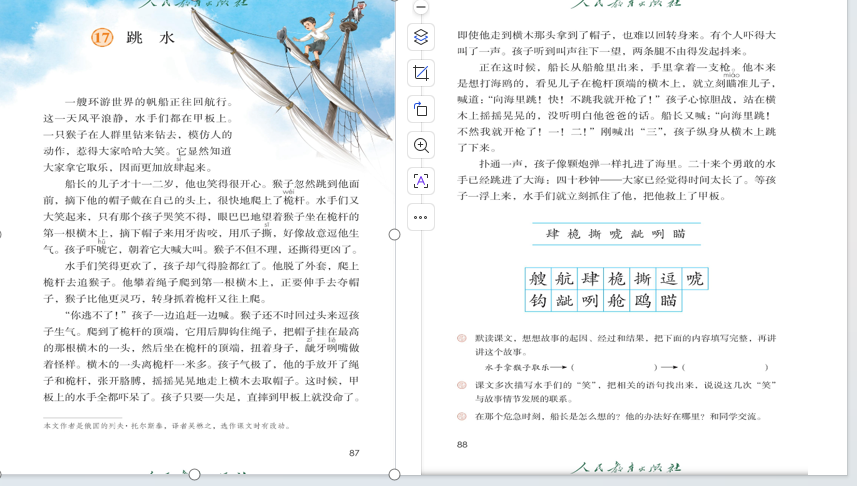Activate the text recognition (OCR) icon

(x=421, y=181)
